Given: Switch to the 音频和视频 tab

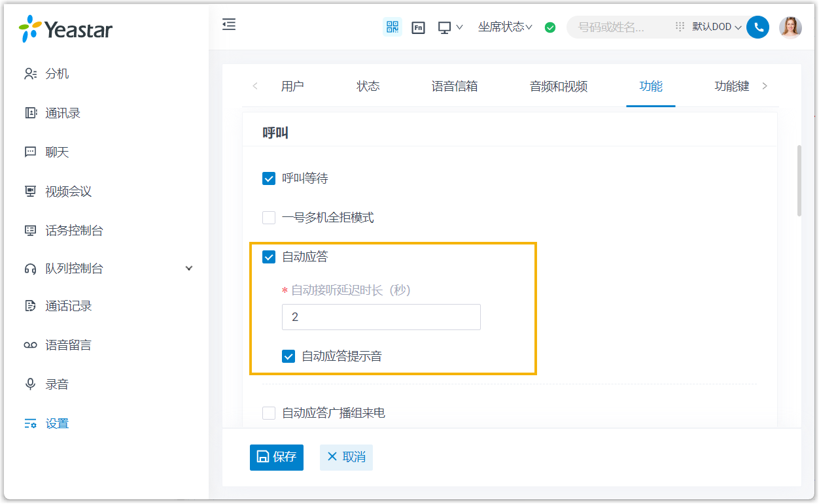Looking at the screenshot, I should click(559, 86).
